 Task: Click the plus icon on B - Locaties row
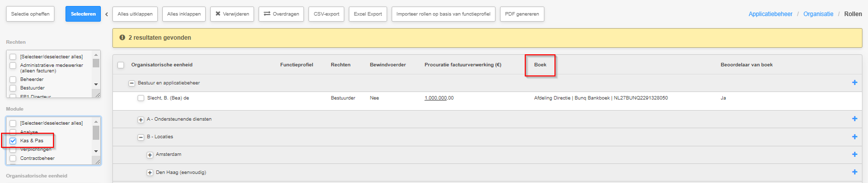854,137
